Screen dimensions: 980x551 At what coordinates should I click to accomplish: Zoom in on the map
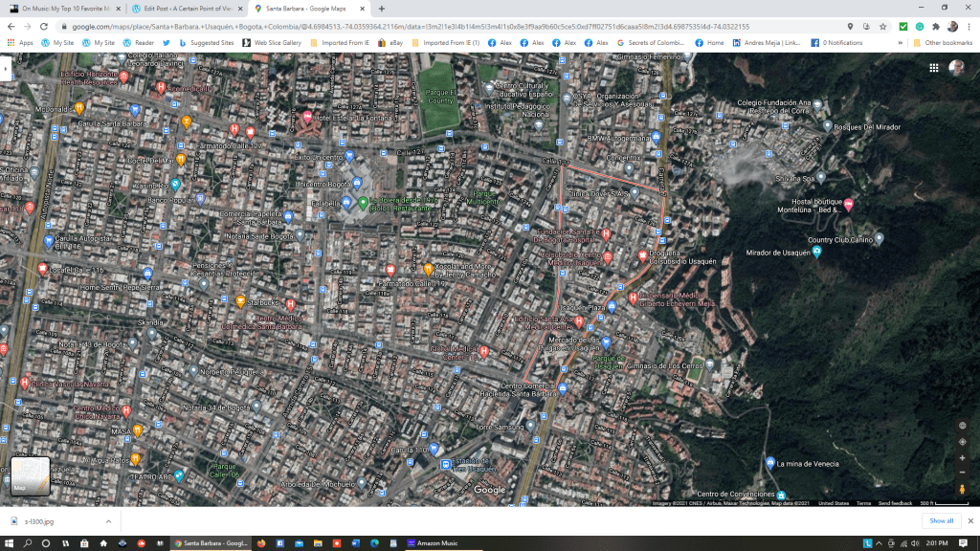pyautogui.click(x=962, y=457)
